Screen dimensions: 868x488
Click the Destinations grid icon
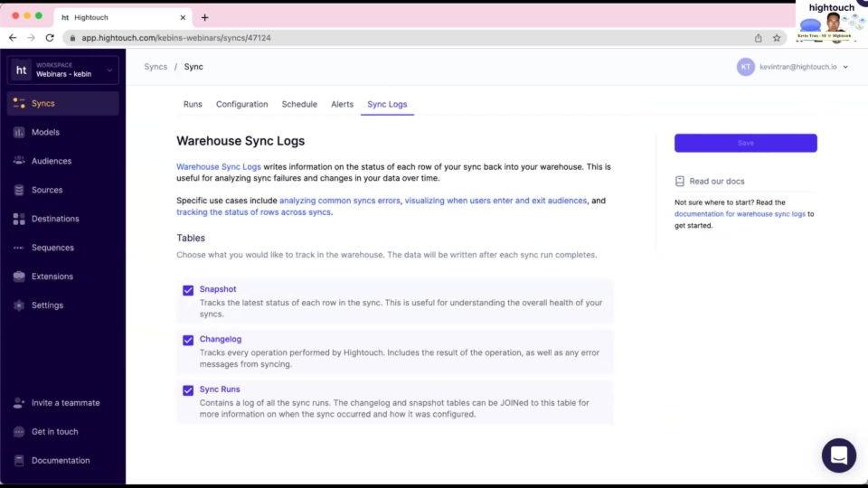[19, 219]
